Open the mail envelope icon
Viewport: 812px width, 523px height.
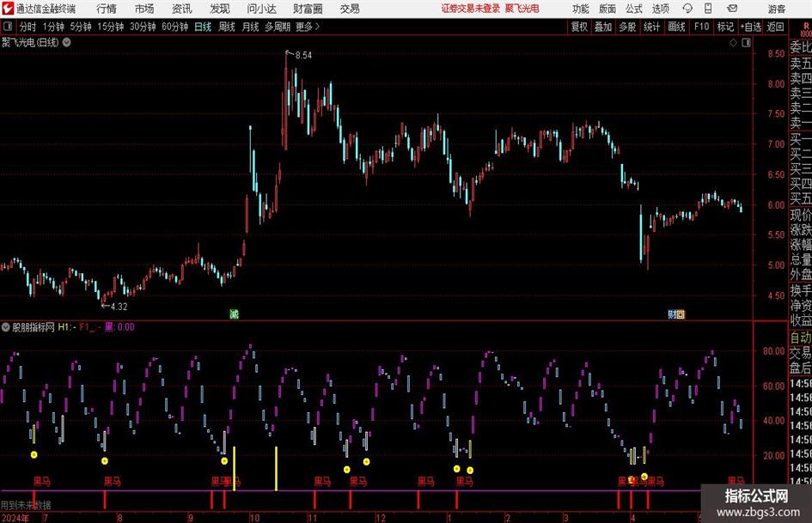coord(732,9)
